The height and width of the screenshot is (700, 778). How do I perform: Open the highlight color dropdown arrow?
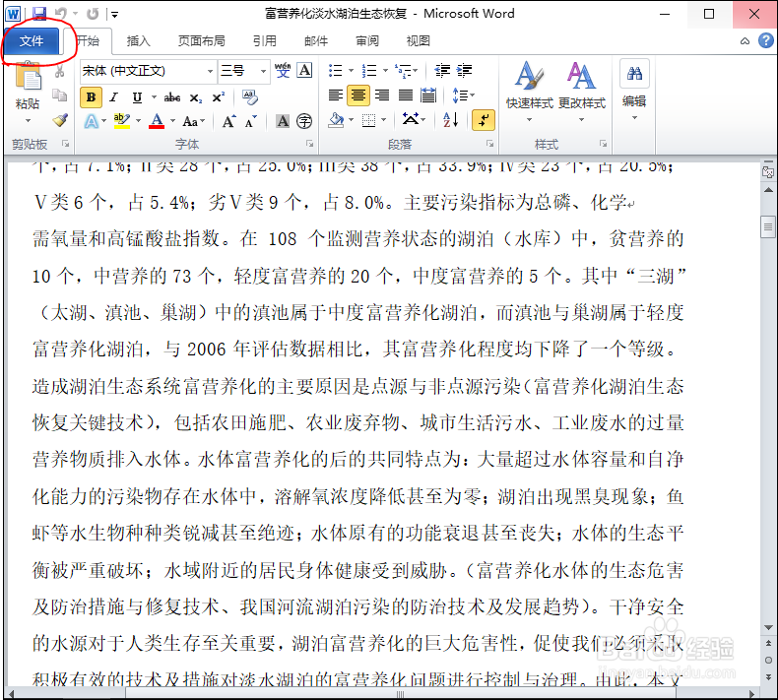pyautogui.click(x=138, y=121)
